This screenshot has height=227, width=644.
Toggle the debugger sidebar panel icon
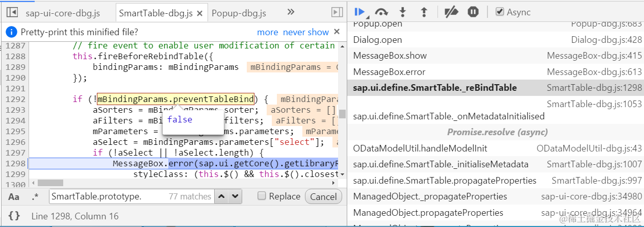point(337,12)
